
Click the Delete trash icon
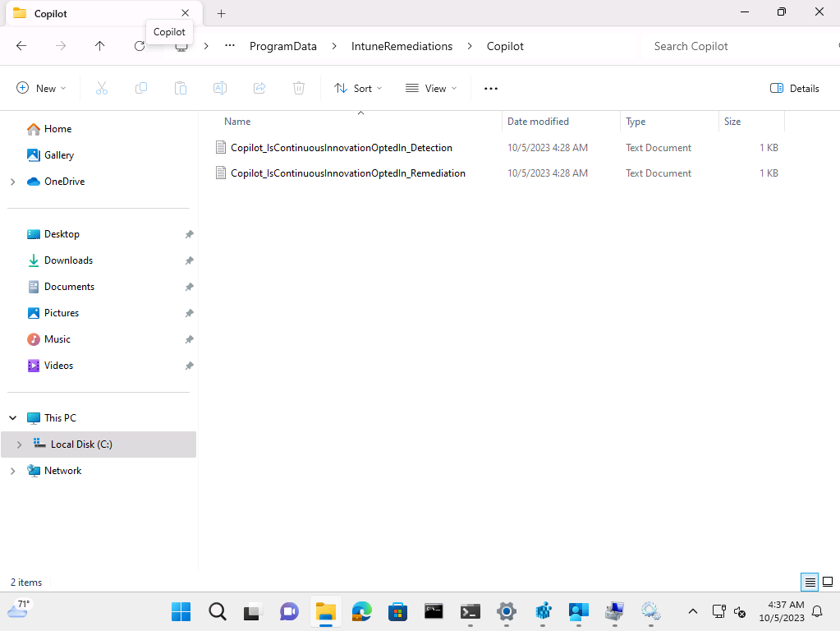tap(299, 88)
